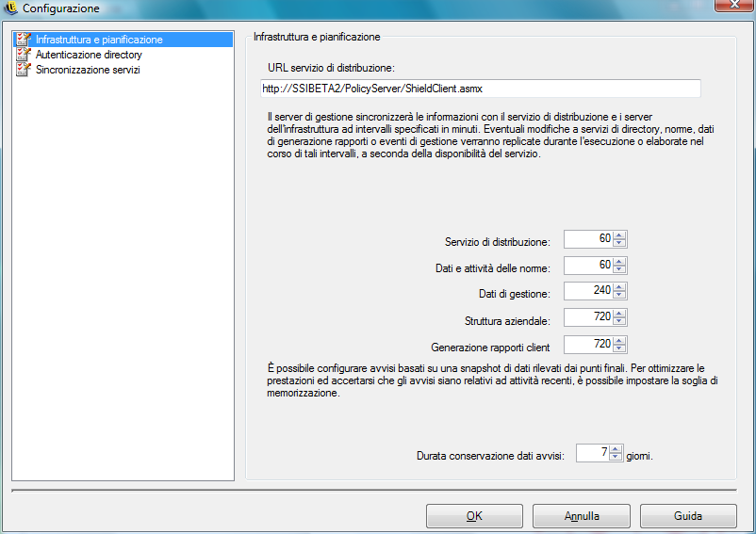Viewport: 756px width, 534px height.
Task: Cancel changes with the Annulla button
Action: click(582, 516)
